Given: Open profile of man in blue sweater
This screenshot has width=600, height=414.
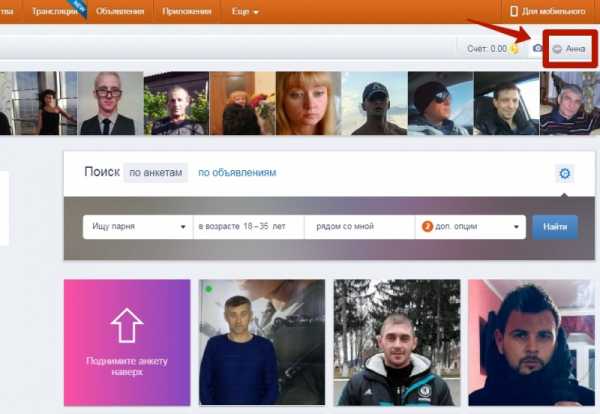Looking at the screenshot, I should tap(262, 342).
